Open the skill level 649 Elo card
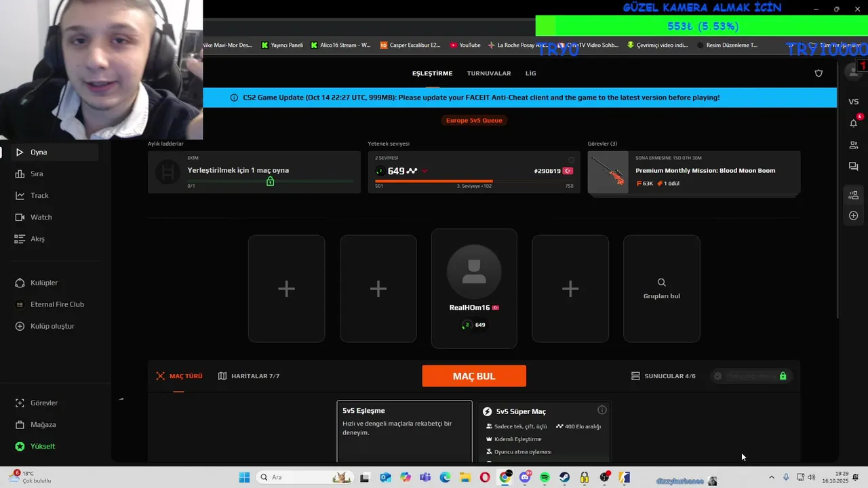The width and height of the screenshot is (868, 488). 474,172
